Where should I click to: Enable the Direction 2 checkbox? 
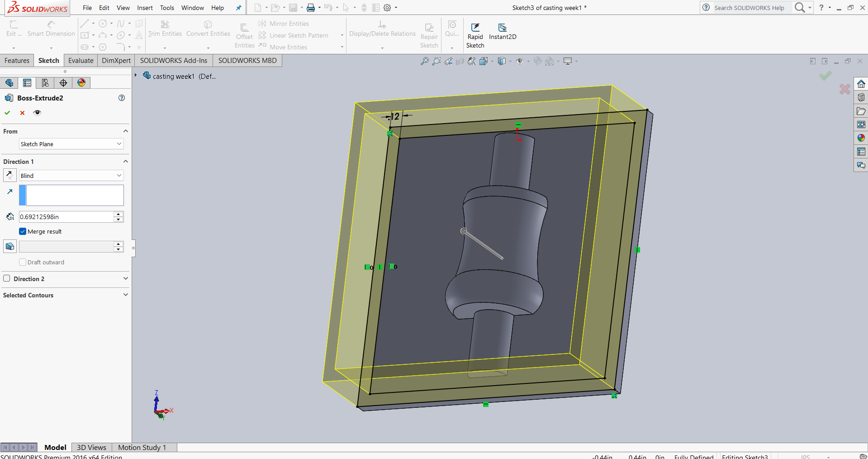(7, 278)
